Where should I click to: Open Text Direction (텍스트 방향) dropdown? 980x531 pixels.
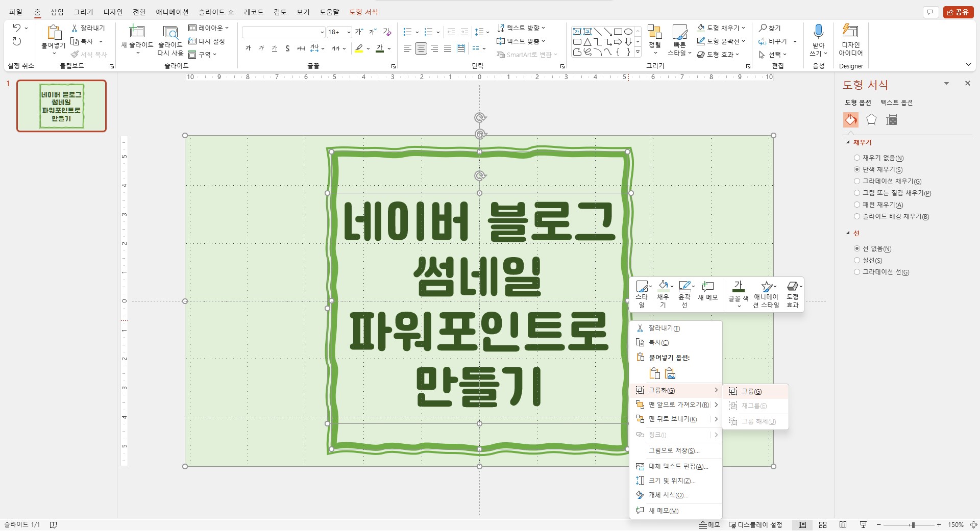point(521,28)
